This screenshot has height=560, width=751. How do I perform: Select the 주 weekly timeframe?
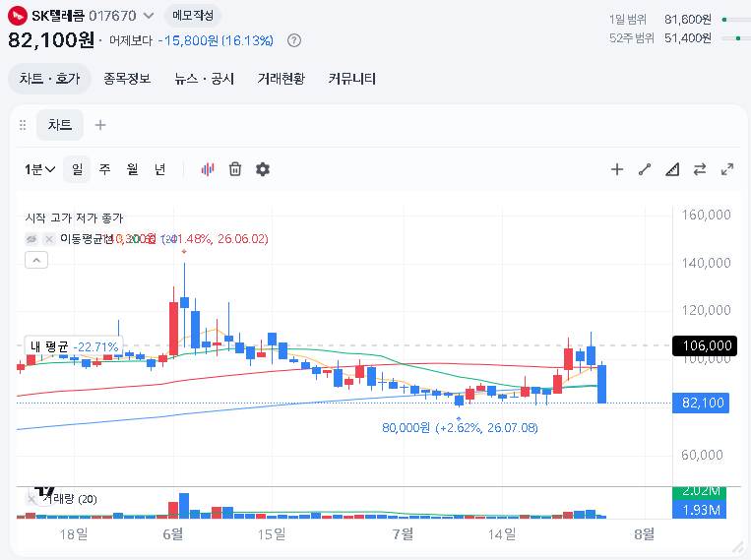tap(105, 169)
